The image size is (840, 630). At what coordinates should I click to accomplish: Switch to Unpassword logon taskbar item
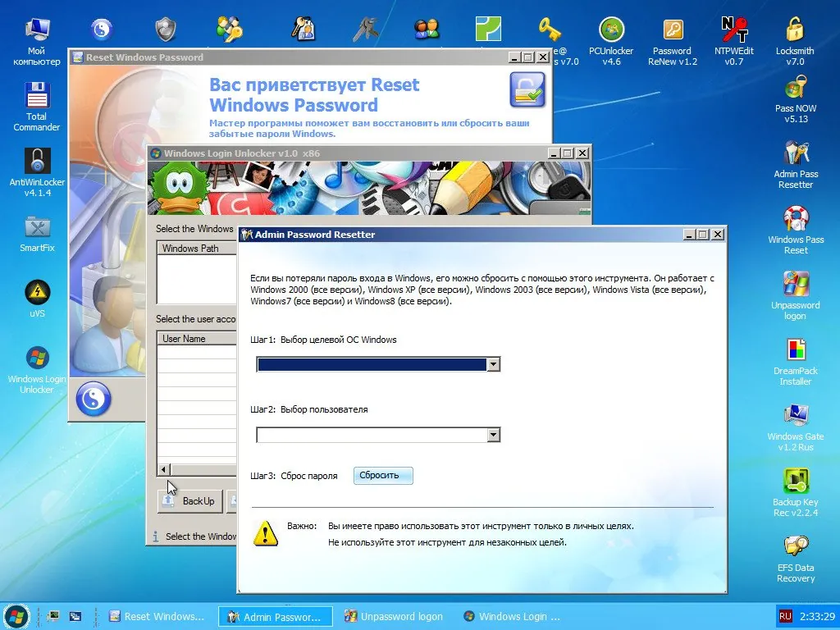coord(394,617)
